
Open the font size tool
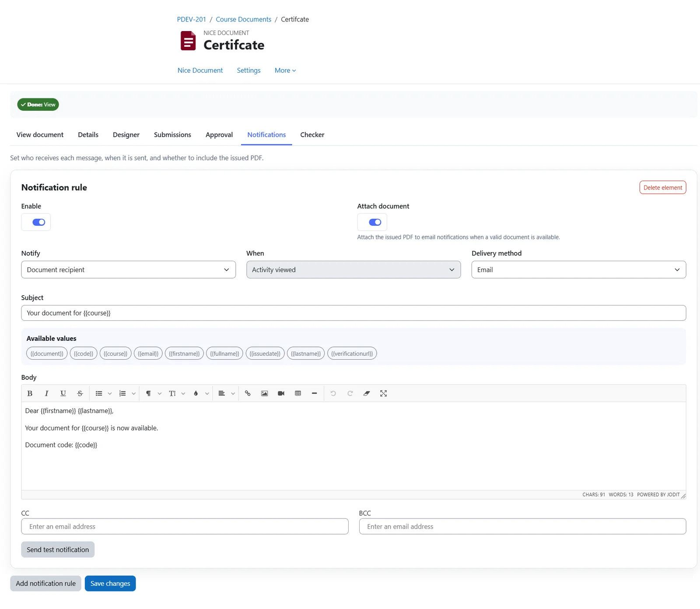click(x=172, y=393)
